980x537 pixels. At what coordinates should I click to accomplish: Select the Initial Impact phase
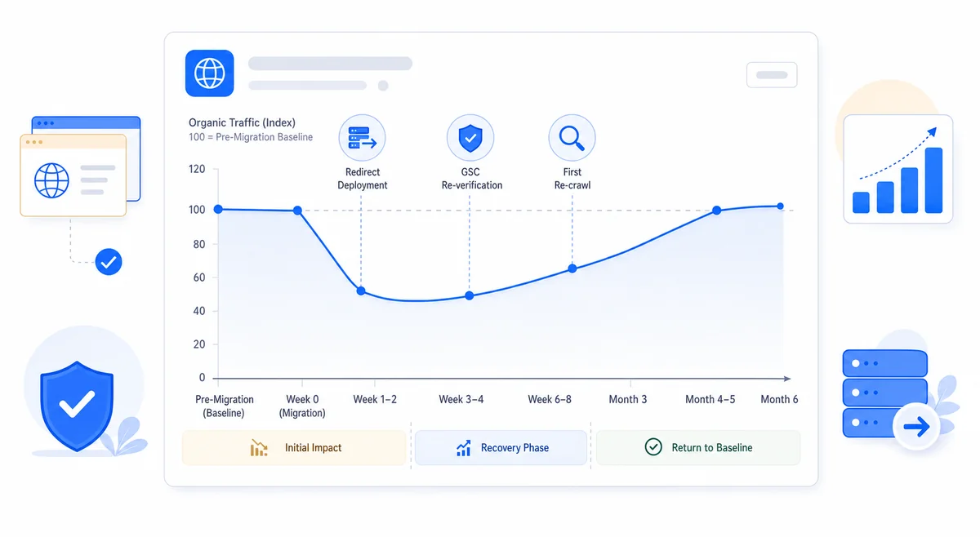(295, 447)
